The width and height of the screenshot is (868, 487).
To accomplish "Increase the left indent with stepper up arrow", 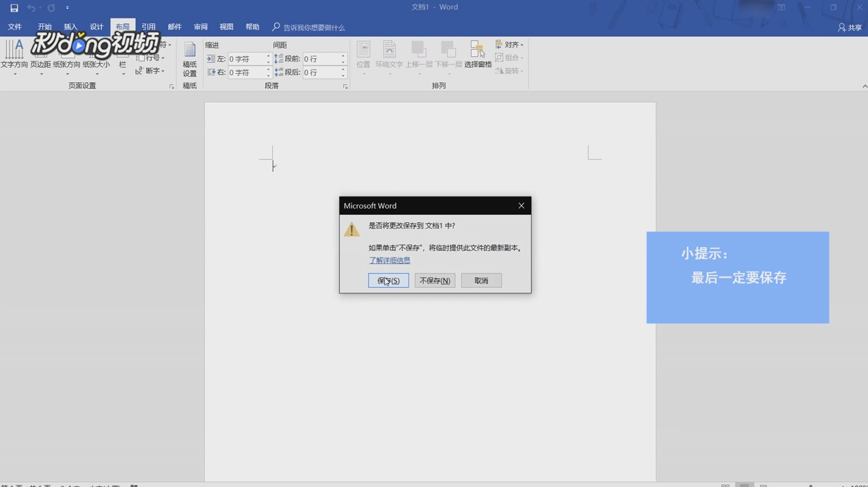I will 269,56.
